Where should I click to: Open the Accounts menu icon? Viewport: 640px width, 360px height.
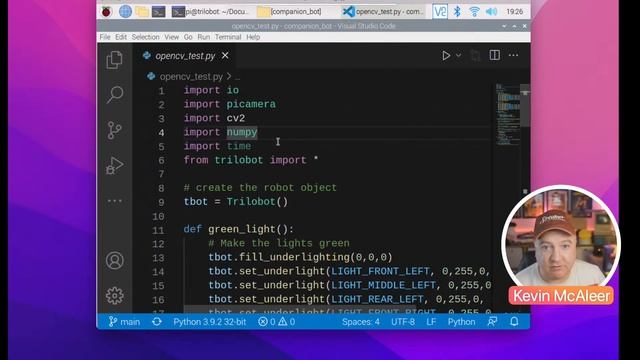click(x=115, y=260)
